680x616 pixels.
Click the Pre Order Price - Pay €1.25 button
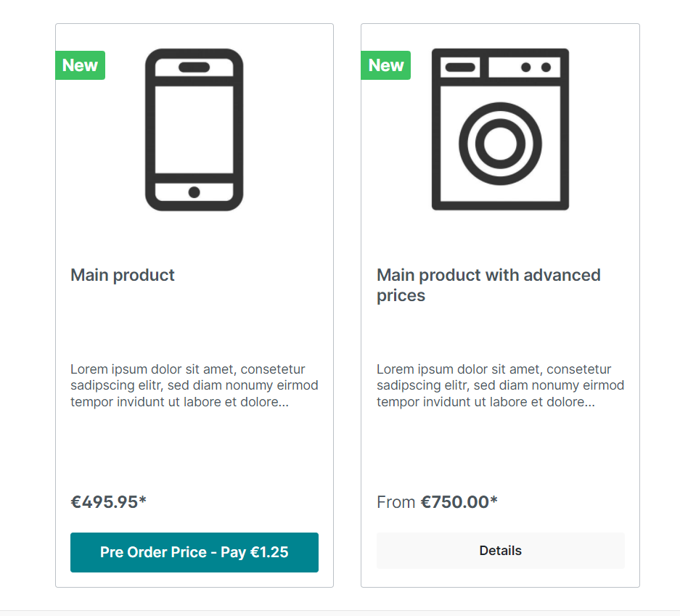(x=194, y=552)
